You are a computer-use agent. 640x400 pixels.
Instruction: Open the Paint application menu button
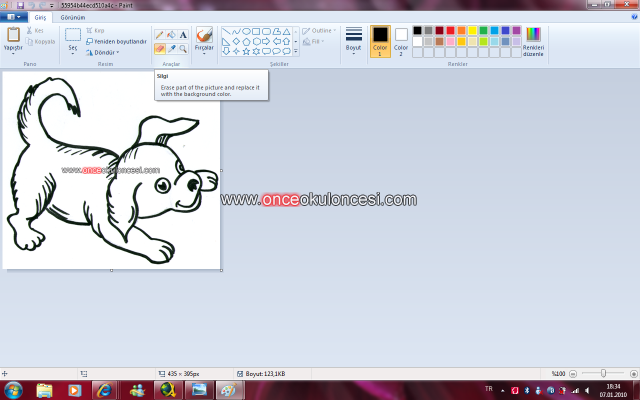coord(14,18)
